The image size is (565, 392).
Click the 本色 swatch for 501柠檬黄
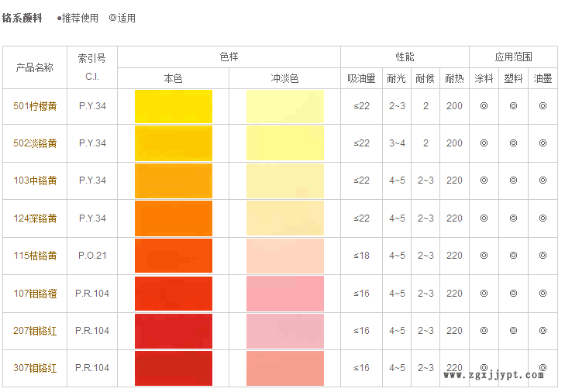pyautogui.click(x=173, y=106)
